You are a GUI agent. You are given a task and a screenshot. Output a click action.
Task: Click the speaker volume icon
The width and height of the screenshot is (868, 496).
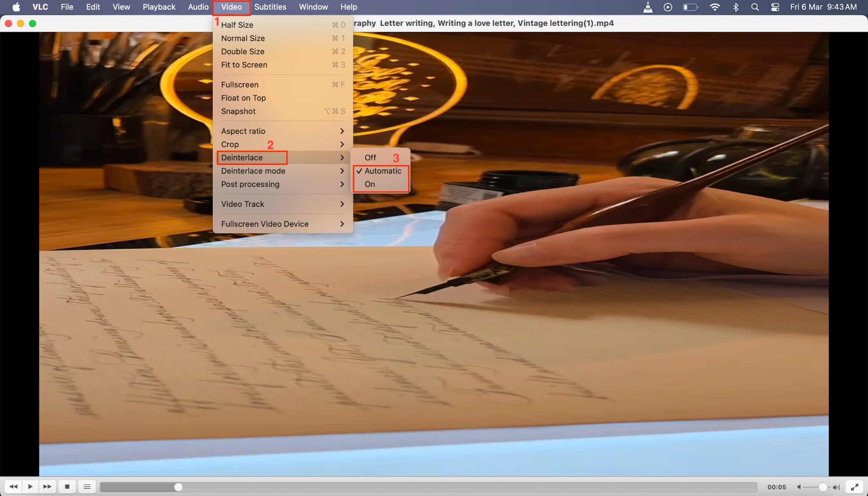798,487
